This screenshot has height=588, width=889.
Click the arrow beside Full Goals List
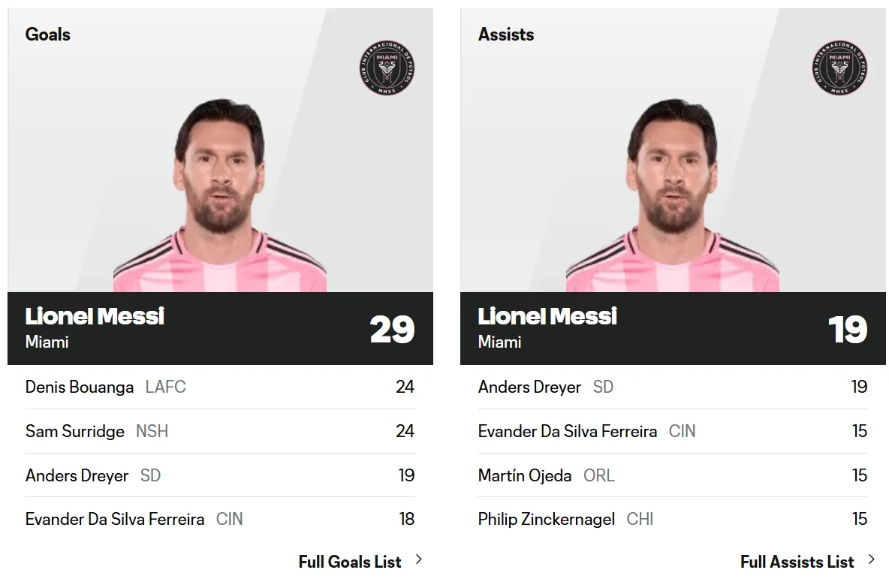pyautogui.click(x=419, y=559)
